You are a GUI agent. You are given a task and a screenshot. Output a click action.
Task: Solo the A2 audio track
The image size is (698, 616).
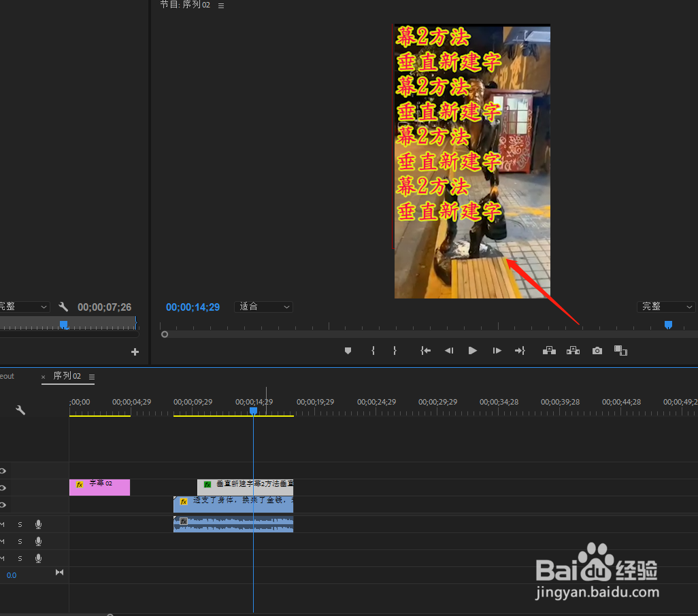20,541
